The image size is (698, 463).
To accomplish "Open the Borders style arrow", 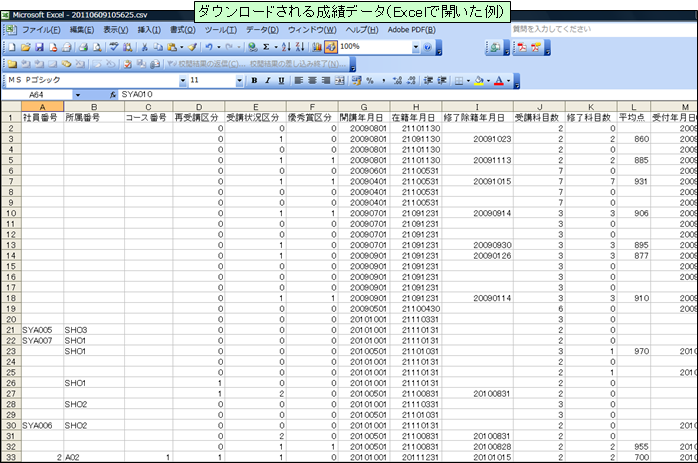I will (468, 81).
